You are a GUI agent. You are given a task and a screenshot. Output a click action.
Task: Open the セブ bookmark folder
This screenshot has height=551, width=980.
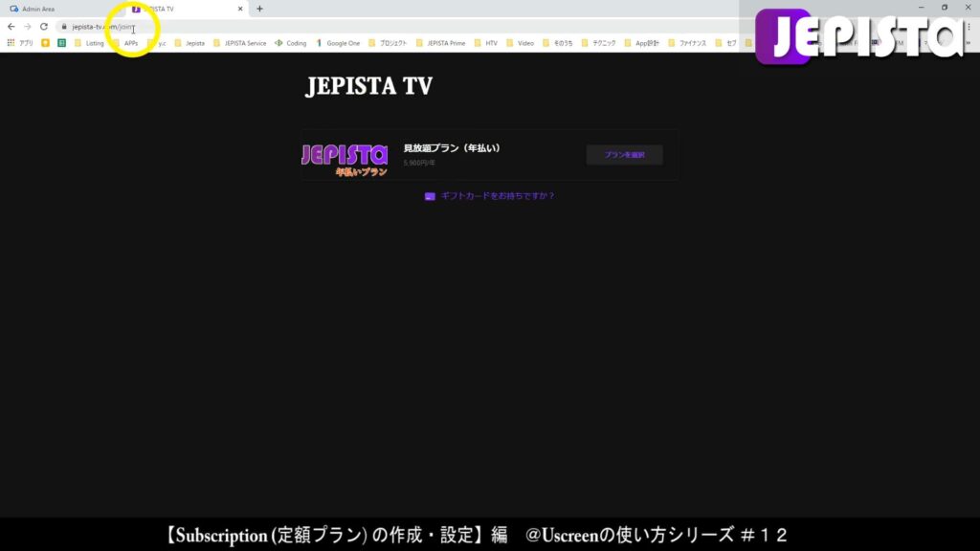(725, 43)
